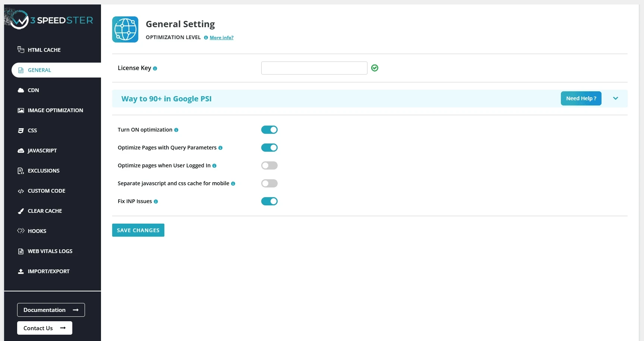
Task: Open the HTML Cache sidebar tab
Action: 44,50
